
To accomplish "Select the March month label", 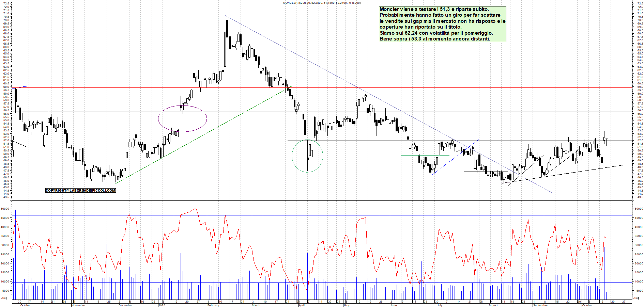I will [x=256, y=305].
